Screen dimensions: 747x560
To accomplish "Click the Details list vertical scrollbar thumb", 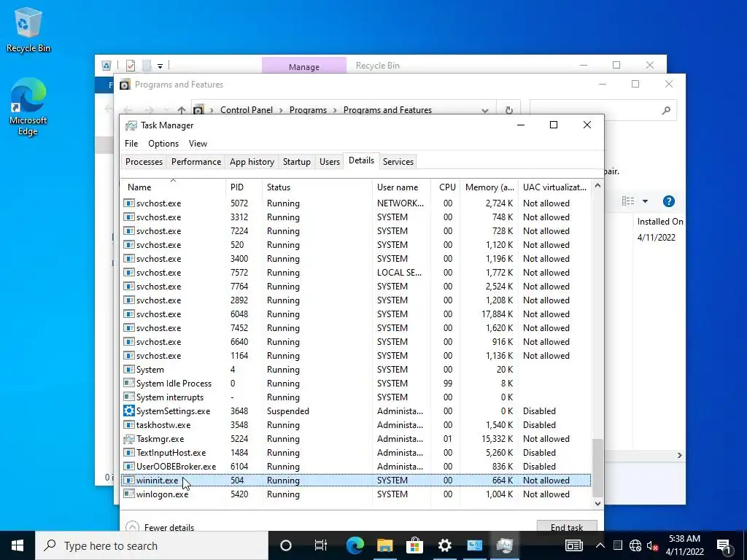I will coord(597,468).
